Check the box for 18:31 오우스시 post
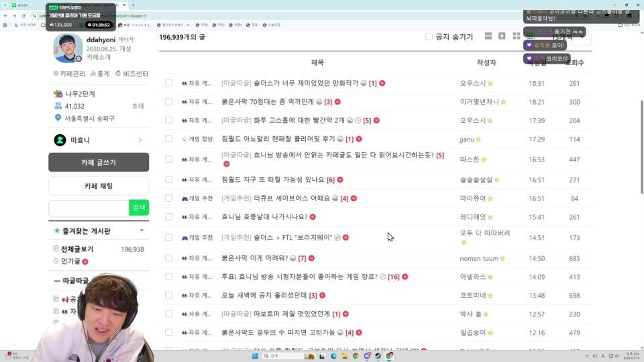The width and height of the screenshot is (644, 362). point(168,83)
